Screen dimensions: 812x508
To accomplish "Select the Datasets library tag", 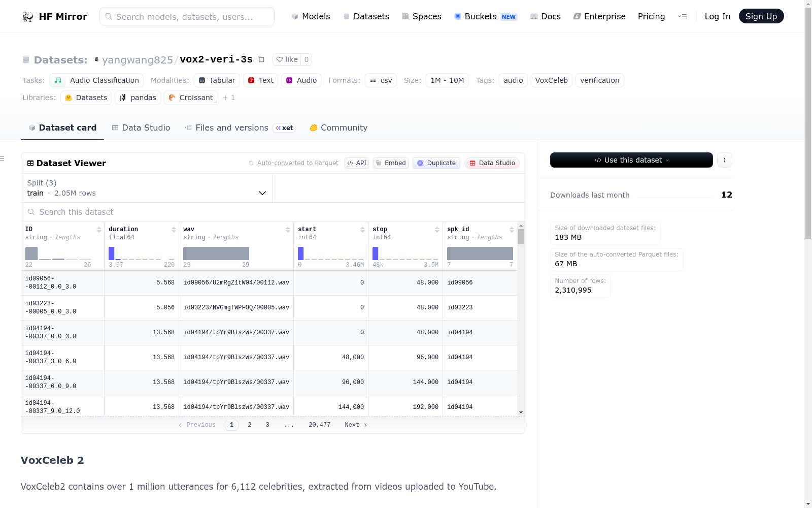I will (x=86, y=98).
